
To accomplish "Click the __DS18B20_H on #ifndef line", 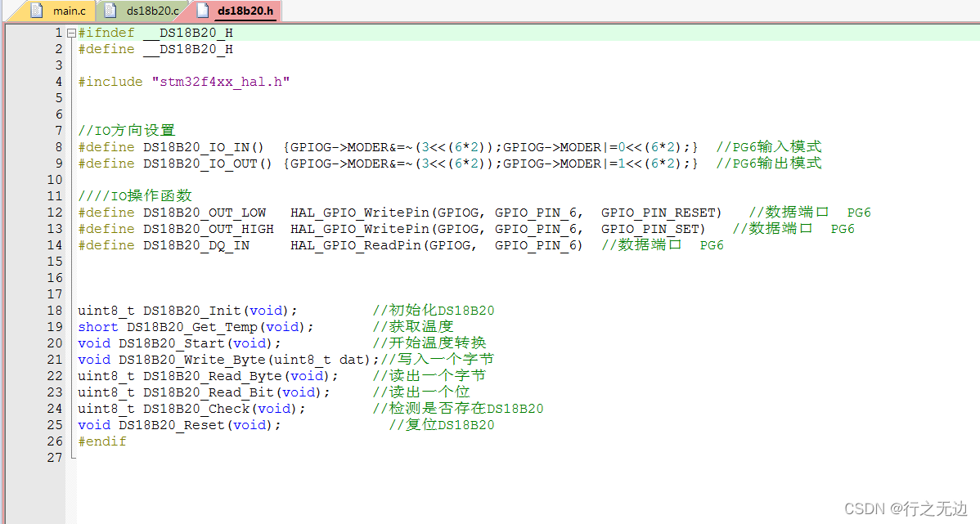I will (188, 33).
